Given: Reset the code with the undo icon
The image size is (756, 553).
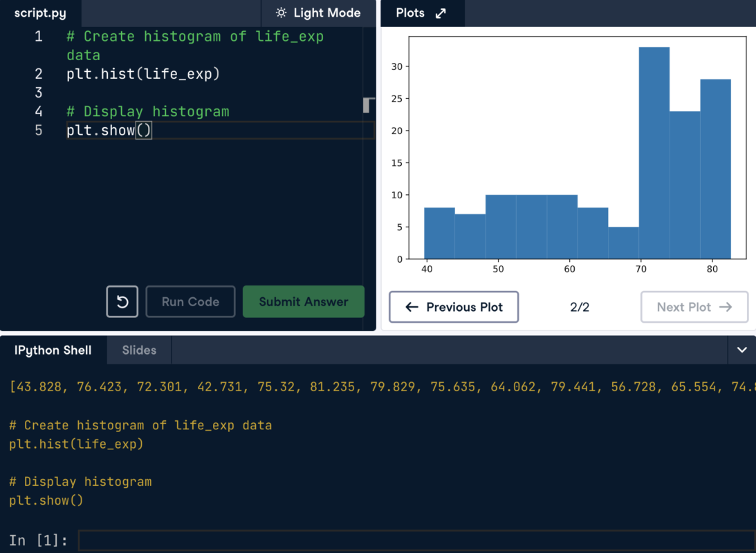Looking at the screenshot, I should [x=122, y=302].
